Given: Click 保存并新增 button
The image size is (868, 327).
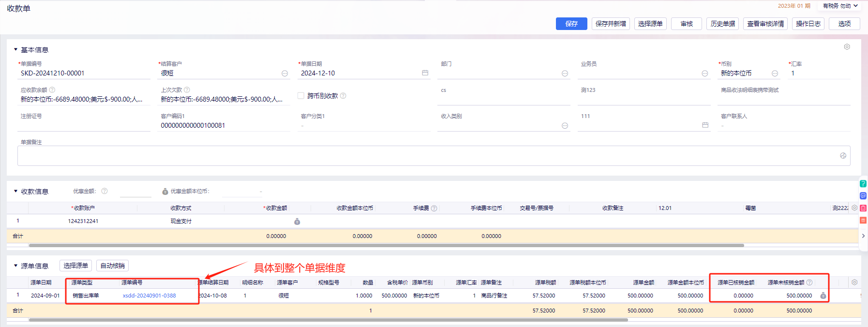Looking at the screenshot, I should point(611,24).
